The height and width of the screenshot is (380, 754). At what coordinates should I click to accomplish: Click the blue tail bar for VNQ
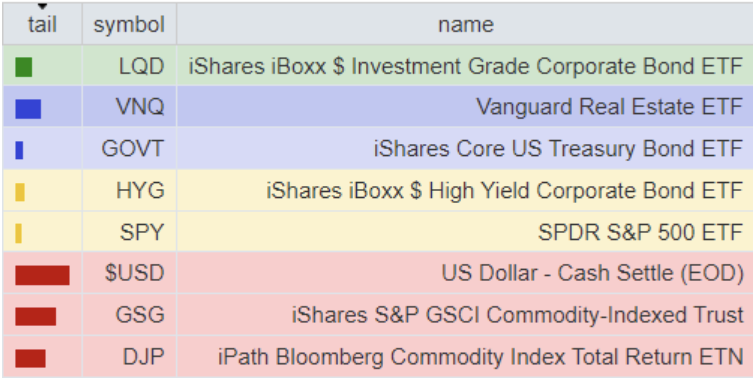[28, 109]
